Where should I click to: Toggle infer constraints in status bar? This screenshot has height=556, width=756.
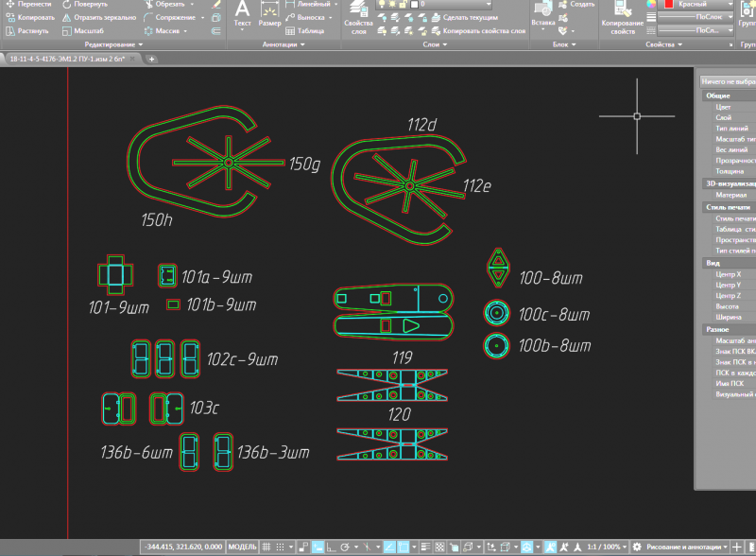tap(303, 547)
